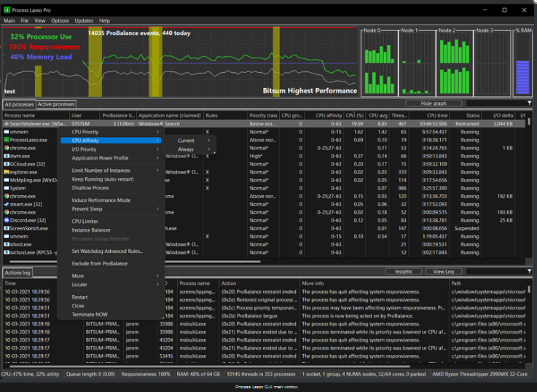Click the sihost.exe process icon

tap(7, 244)
